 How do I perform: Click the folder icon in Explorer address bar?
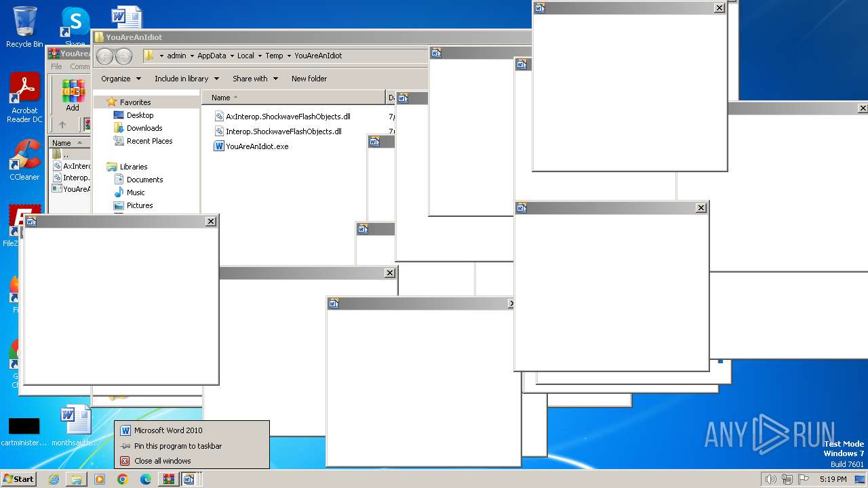[149, 56]
